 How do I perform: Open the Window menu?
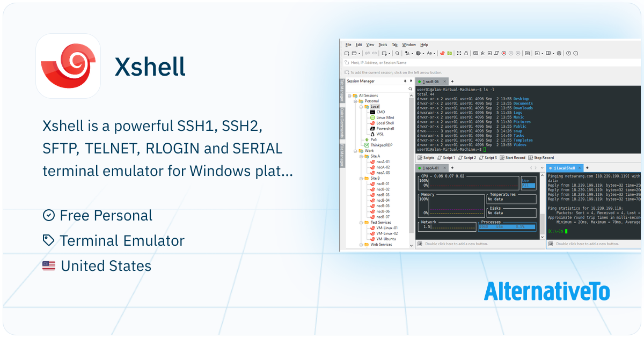409,45
